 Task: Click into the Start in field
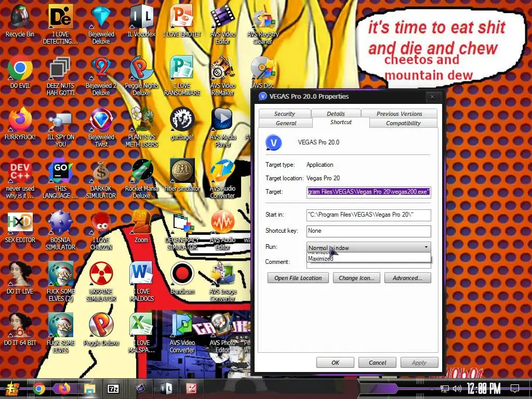(x=368, y=215)
